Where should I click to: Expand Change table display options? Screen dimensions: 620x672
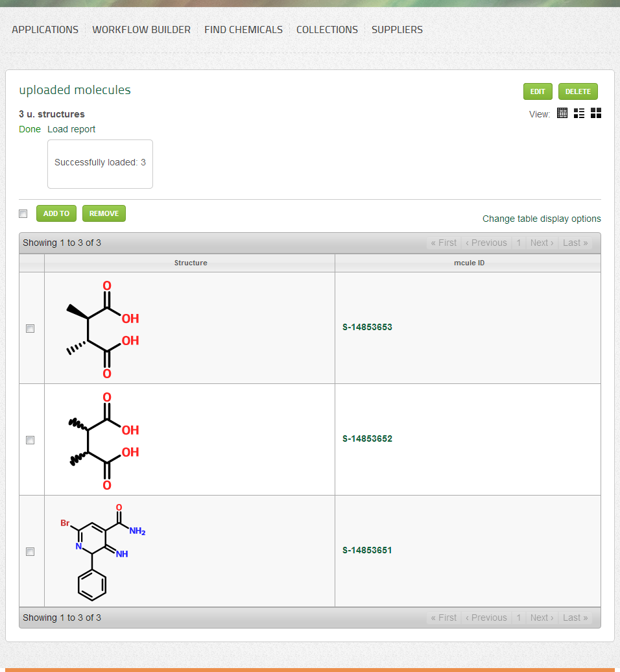(542, 219)
